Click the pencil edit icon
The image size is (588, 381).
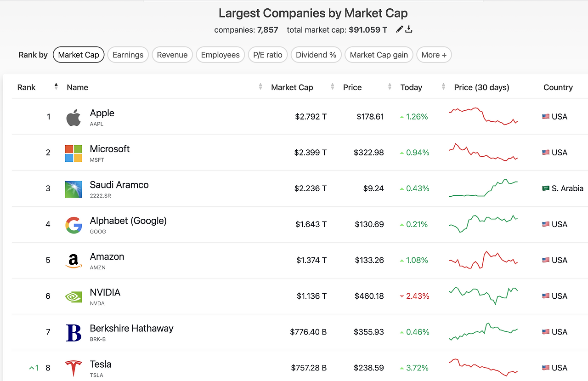(x=399, y=29)
